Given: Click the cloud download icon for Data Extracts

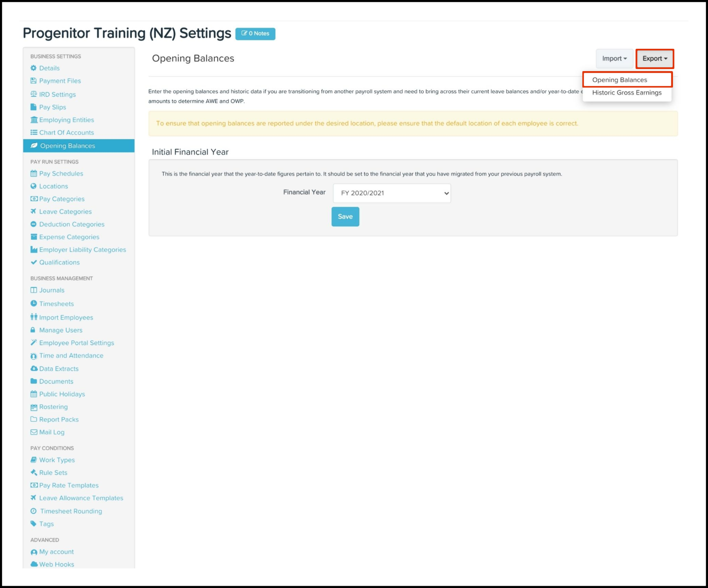Looking at the screenshot, I should coord(34,369).
